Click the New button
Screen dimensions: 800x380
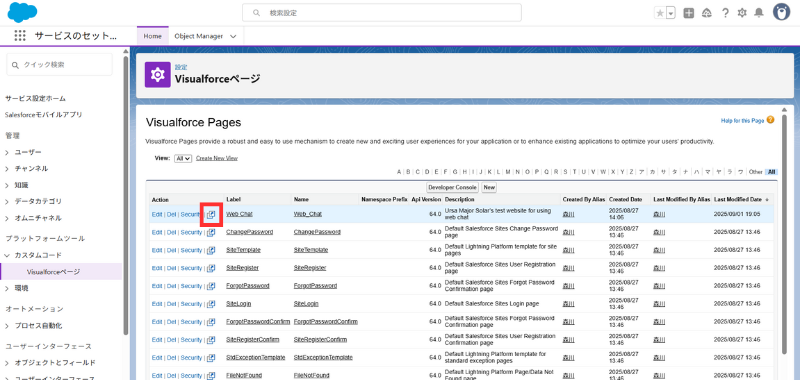tap(489, 188)
